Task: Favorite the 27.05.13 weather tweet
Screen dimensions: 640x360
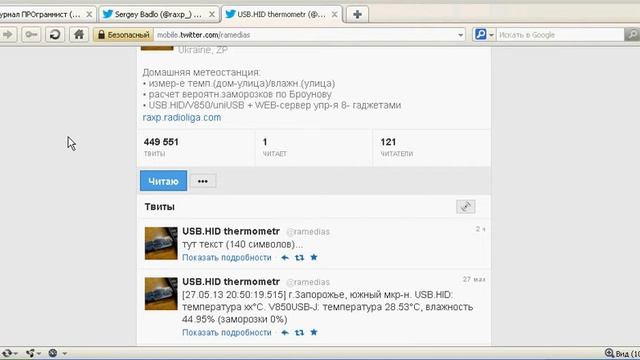Action: point(314,332)
